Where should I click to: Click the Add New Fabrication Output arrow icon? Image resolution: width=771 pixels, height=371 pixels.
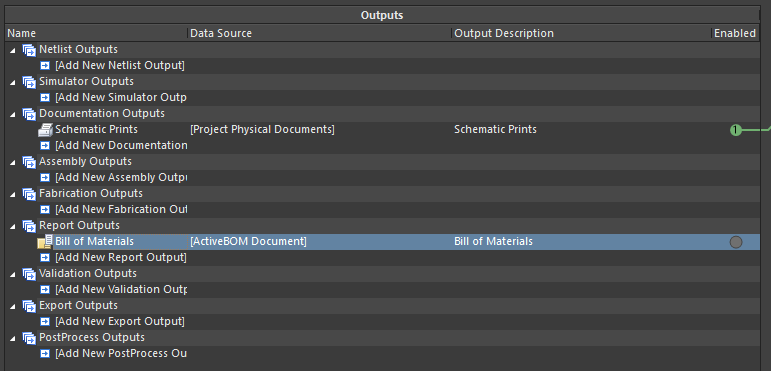click(x=45, y=210)
